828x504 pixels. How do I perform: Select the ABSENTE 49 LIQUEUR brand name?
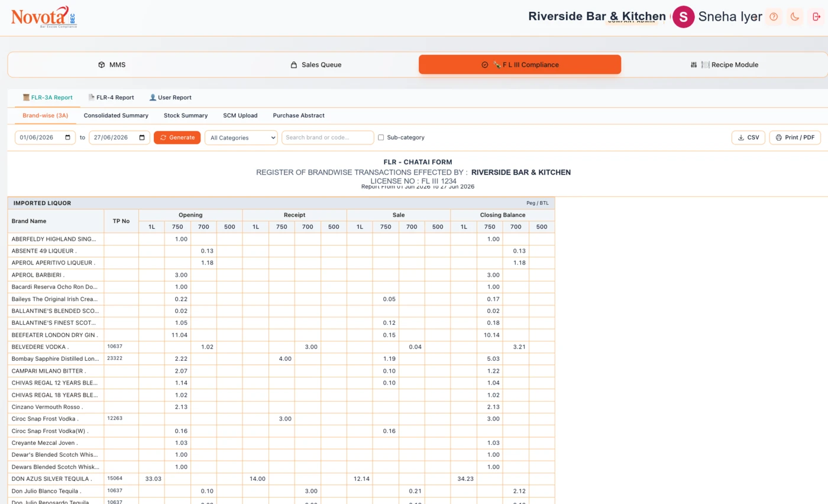tap(44, 251)
